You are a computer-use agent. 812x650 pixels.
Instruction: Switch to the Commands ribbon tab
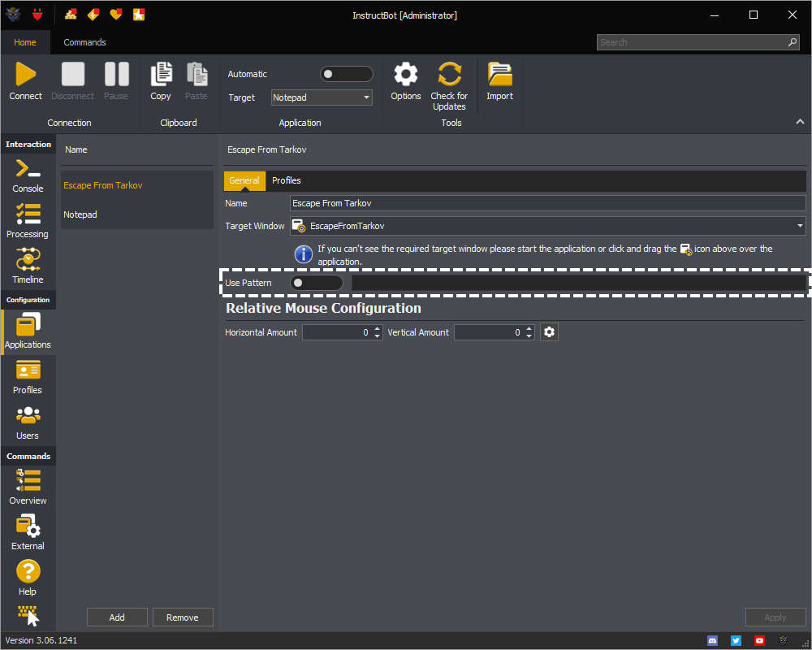85,42
